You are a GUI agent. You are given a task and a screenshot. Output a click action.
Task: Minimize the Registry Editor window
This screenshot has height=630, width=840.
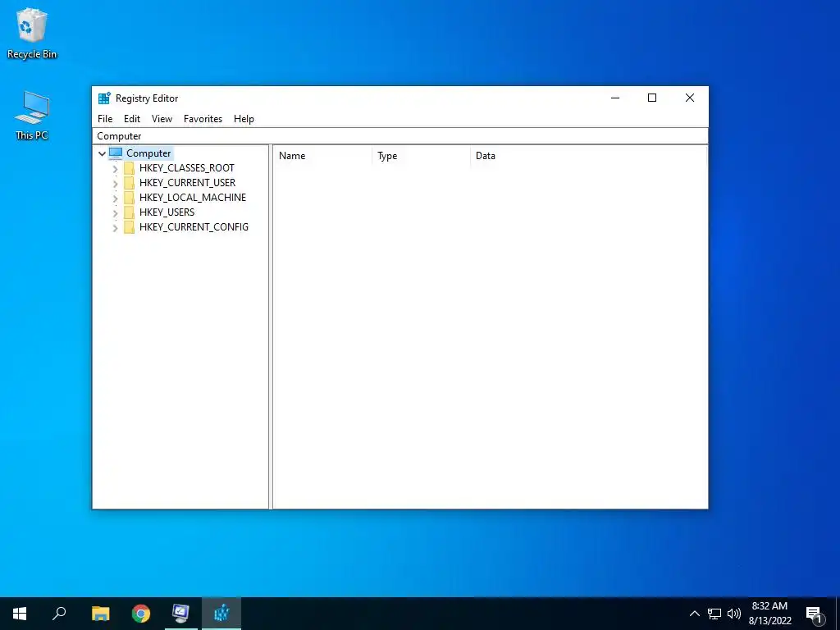tap(615, 98)
